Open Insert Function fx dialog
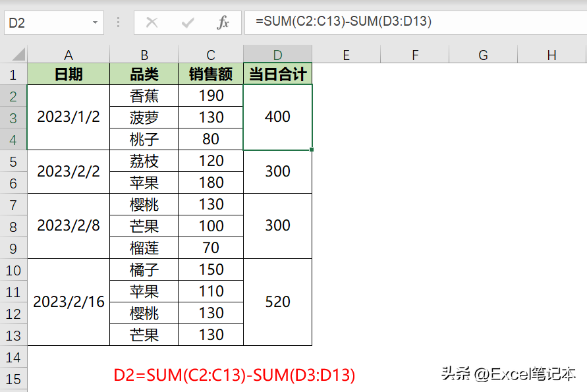The image size is (587, 392). click(x=223, y=23)
